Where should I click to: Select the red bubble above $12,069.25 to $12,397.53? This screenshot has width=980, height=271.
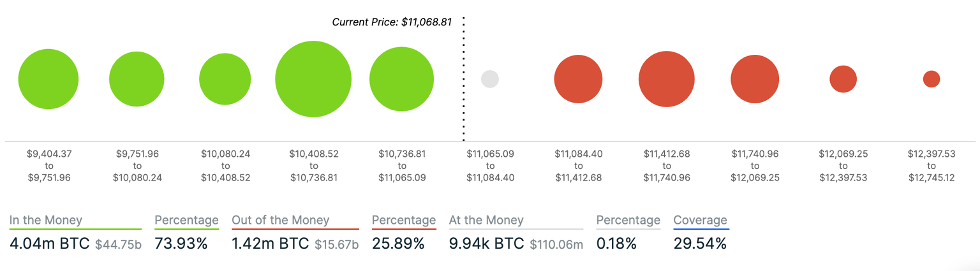click(x=843, y=79)
